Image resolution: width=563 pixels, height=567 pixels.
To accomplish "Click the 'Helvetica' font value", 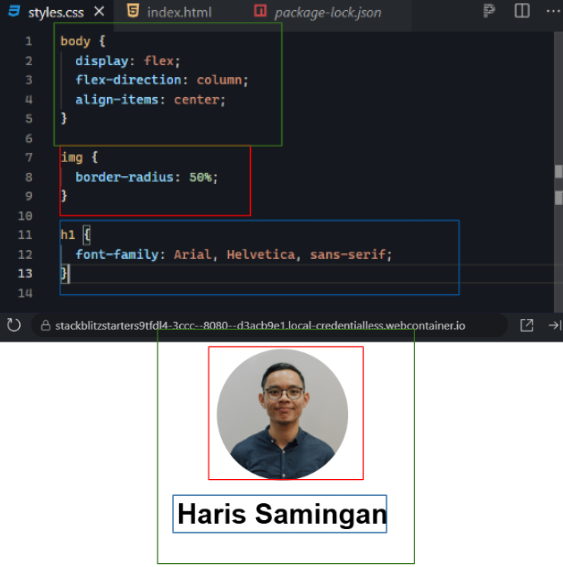I will tap(261, 255).
